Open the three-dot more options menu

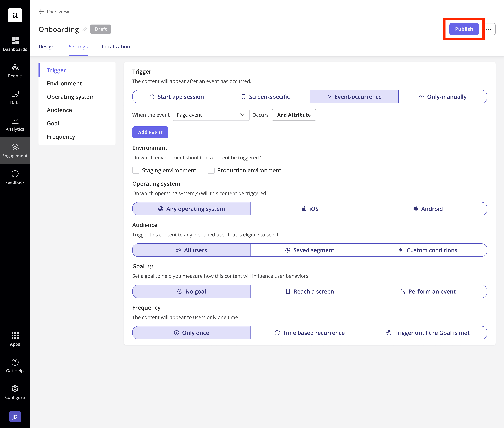pyautogui.click(x=489, y=29)
